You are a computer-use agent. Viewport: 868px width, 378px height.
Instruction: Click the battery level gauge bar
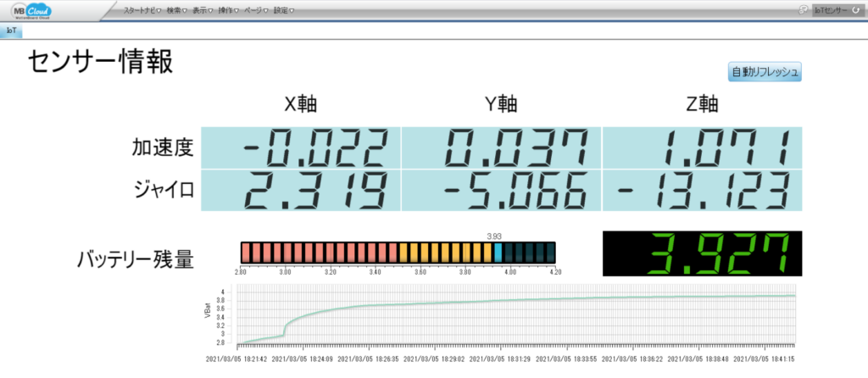click(x=398, y=252)
